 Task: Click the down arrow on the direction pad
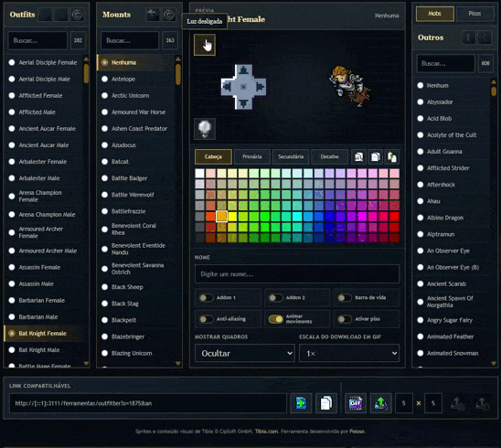tap(243, 103)
